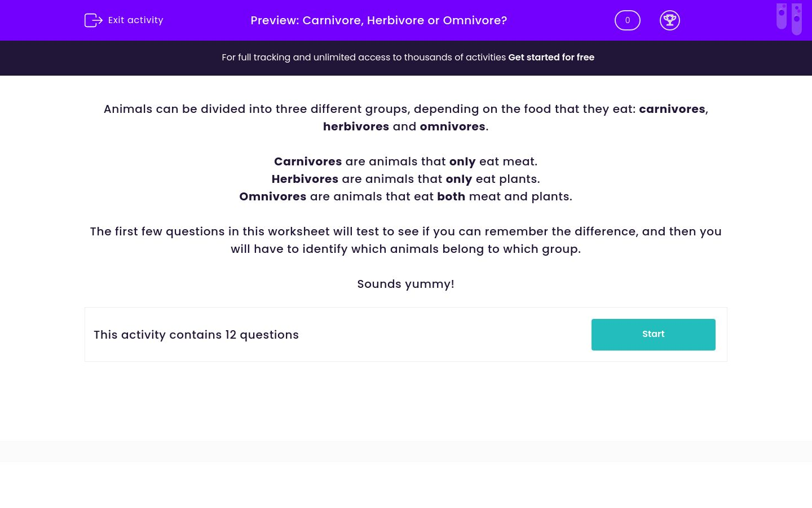Click the 'Sounds yummy!' text
The image size is (812, 508).
click(x=405, y=284)
